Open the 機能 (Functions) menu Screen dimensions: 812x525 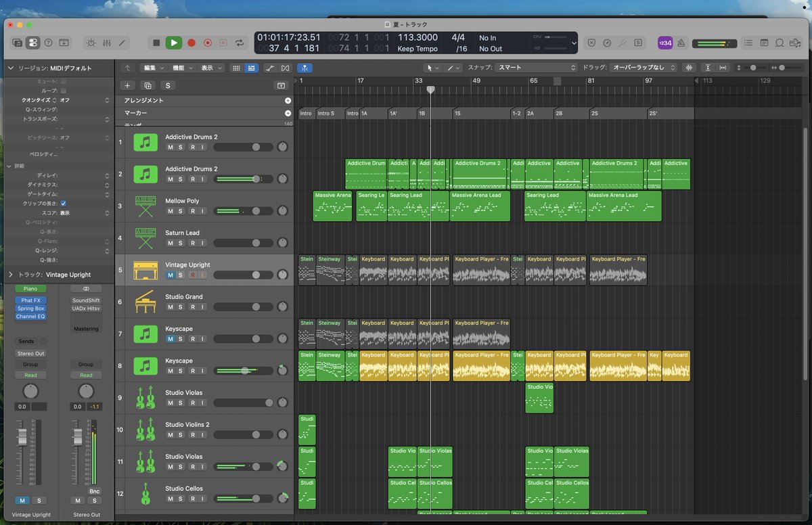click(x=181, y=68)
